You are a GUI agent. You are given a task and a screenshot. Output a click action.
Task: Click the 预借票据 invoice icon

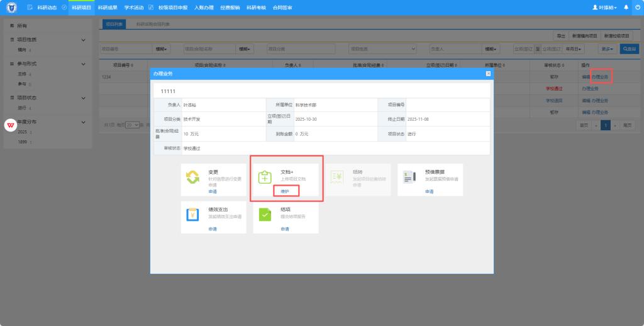[x=409, y=177]
